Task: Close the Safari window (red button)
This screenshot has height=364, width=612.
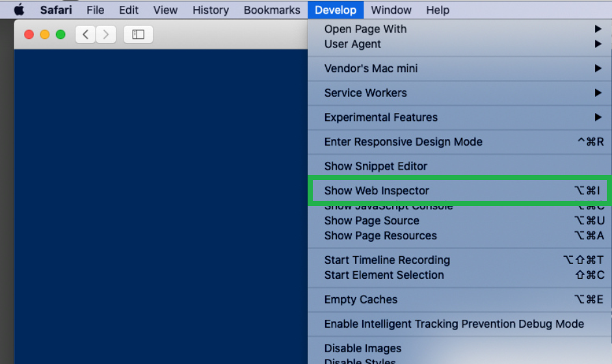Action: [x=29, y=34]
